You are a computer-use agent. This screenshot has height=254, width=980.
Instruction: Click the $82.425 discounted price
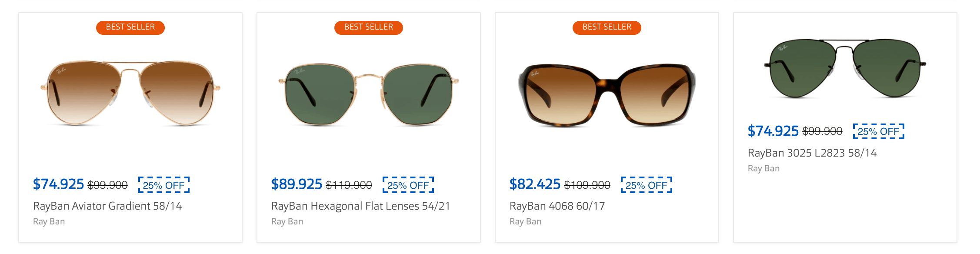(535, 184)
